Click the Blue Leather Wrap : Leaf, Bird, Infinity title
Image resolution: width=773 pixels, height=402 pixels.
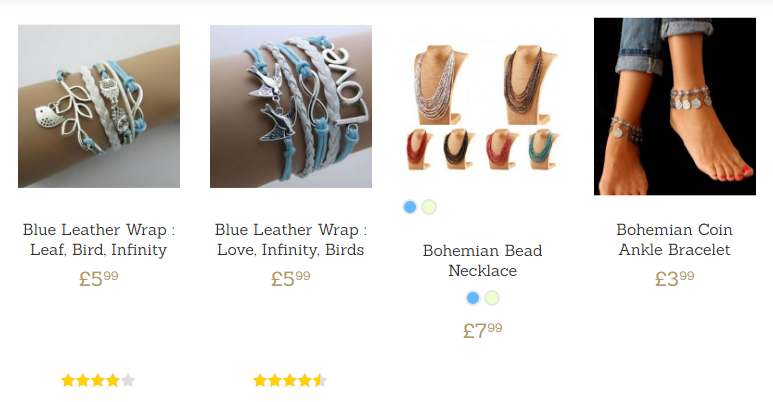pyautogui.click(x=99, y=240)
